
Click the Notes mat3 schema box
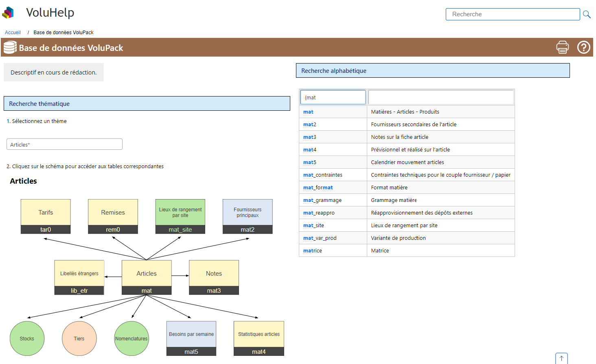214,277
